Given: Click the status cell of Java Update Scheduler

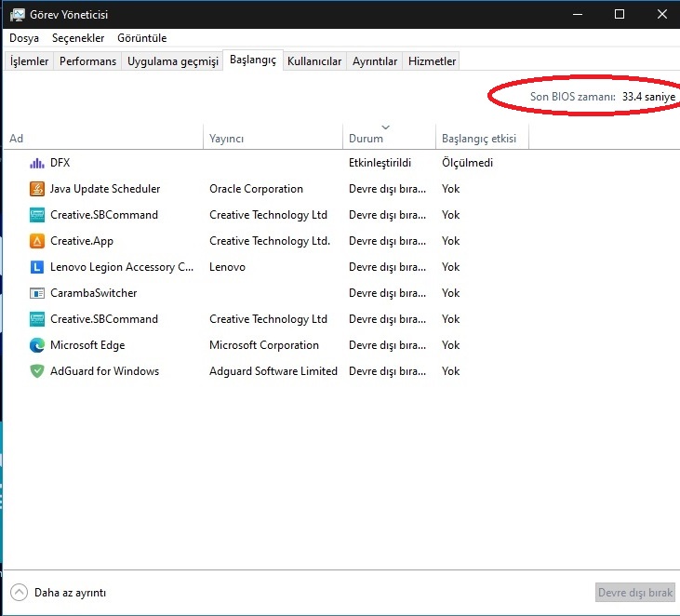Looking at the screenshot, I should click(x=387, y=189).
